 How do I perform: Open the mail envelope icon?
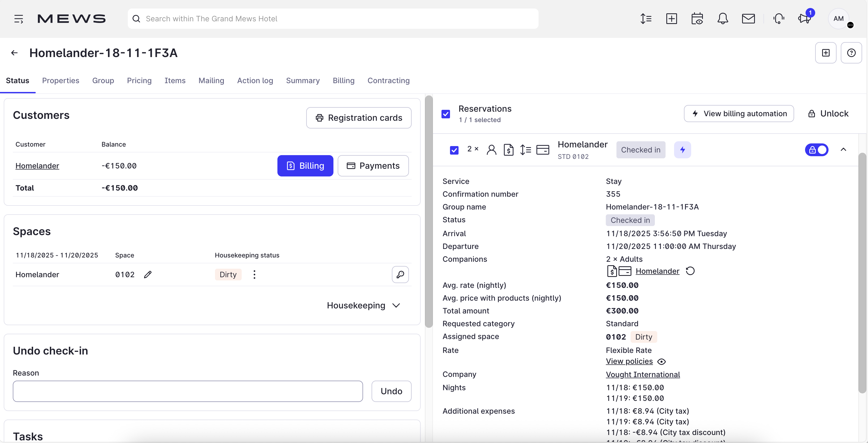point(748,18)
